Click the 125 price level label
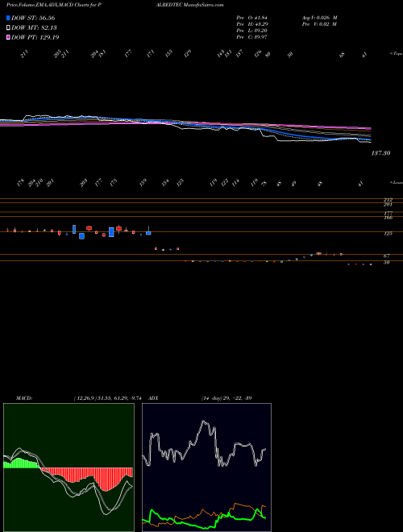The height and width of the screenshot is (532, 403). [388, 234]
